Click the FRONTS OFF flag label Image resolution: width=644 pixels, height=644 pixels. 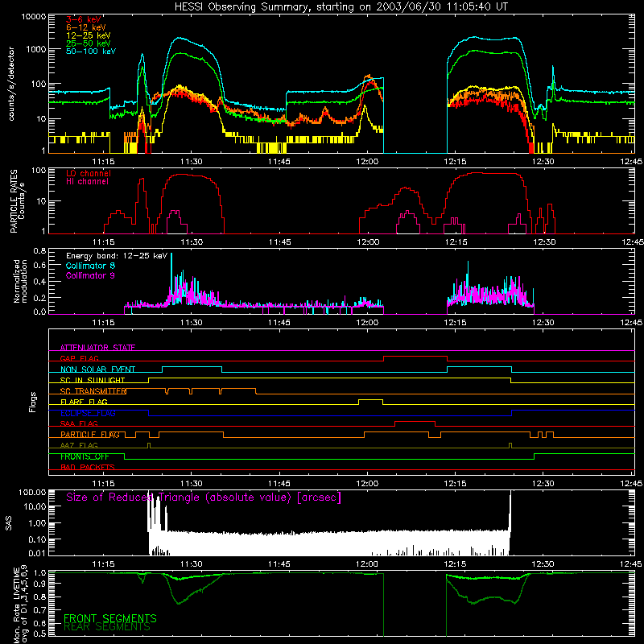pyautogui.click(x=85, y=456)
